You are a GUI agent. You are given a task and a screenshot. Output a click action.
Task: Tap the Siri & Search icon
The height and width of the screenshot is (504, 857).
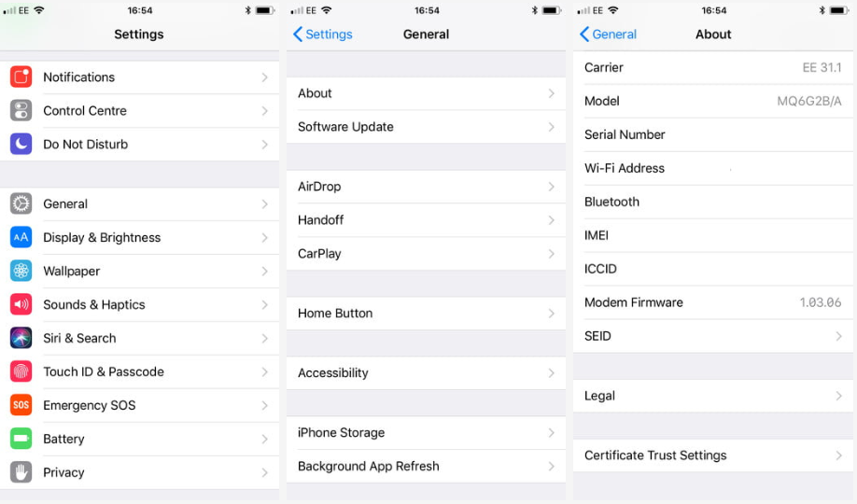click(x=21, y=338)
